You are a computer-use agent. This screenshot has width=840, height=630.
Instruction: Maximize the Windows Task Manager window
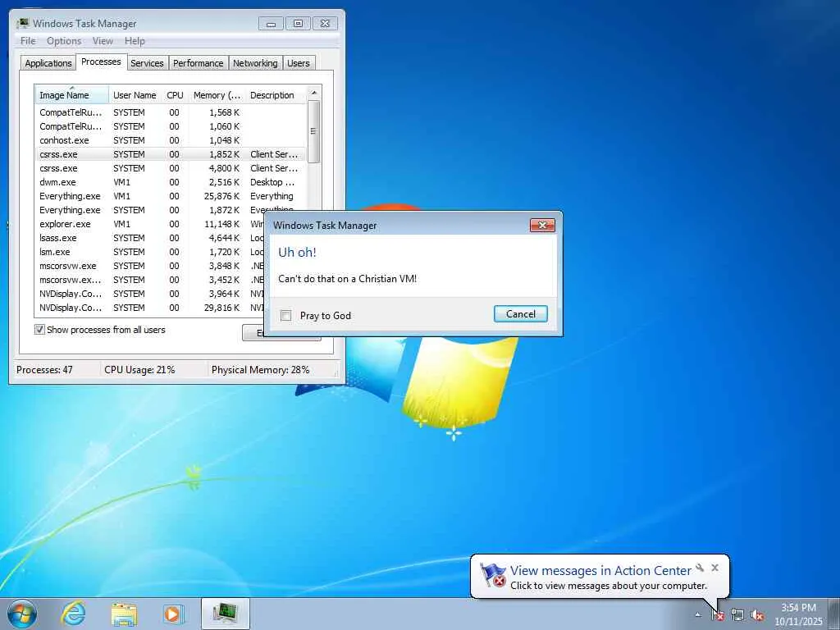(298, 24)
